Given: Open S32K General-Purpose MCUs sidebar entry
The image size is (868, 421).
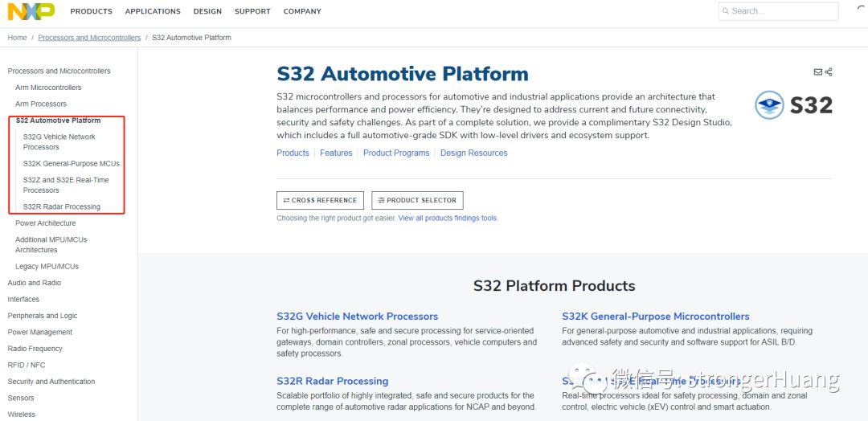Looking at the screenshot, I should pos(72,164).
